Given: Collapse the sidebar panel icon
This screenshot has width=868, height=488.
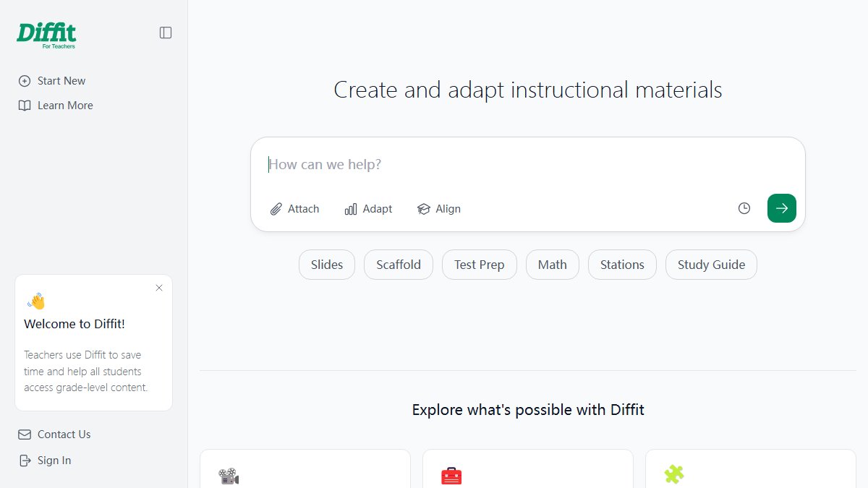Looking at the screenshot, I should click(166, 33).
